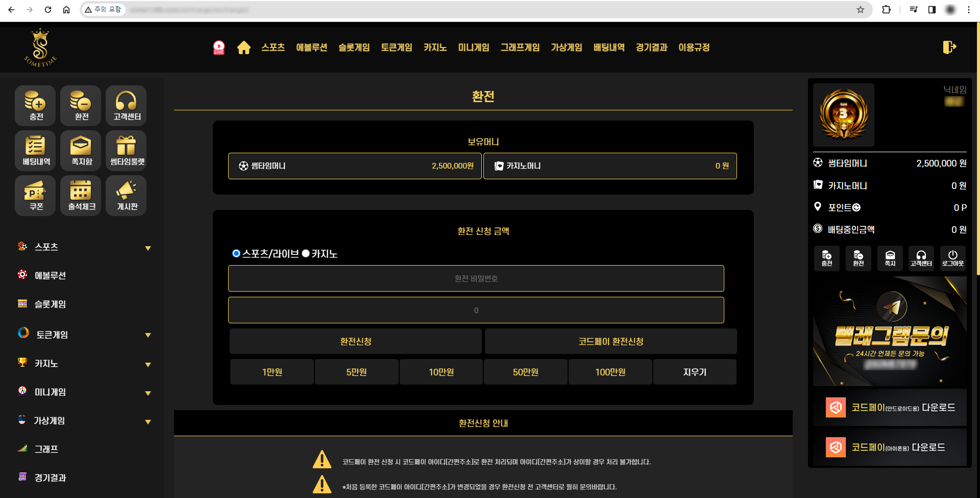
Task: Select the 카지노 radio option
Action: point(306,253)
